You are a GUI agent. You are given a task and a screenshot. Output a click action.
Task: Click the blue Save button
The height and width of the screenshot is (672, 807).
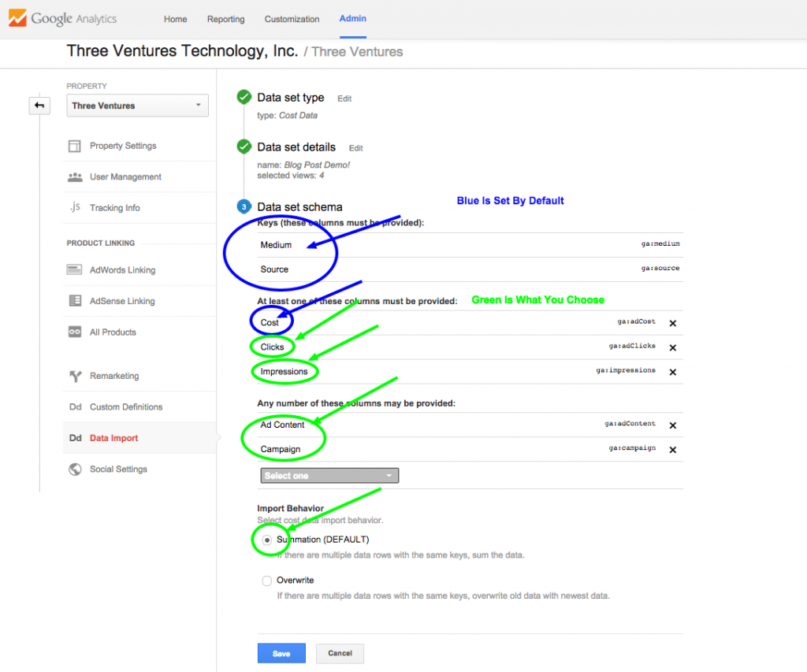281,653
